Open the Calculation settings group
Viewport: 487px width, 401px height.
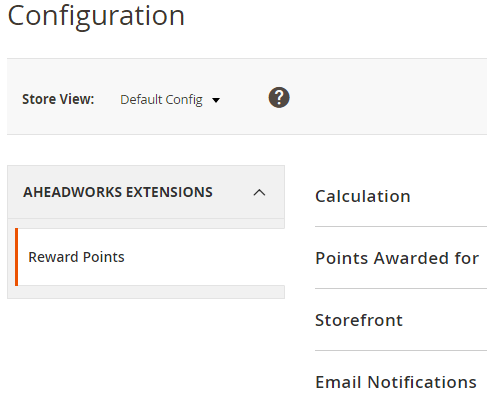coord(363,196)
